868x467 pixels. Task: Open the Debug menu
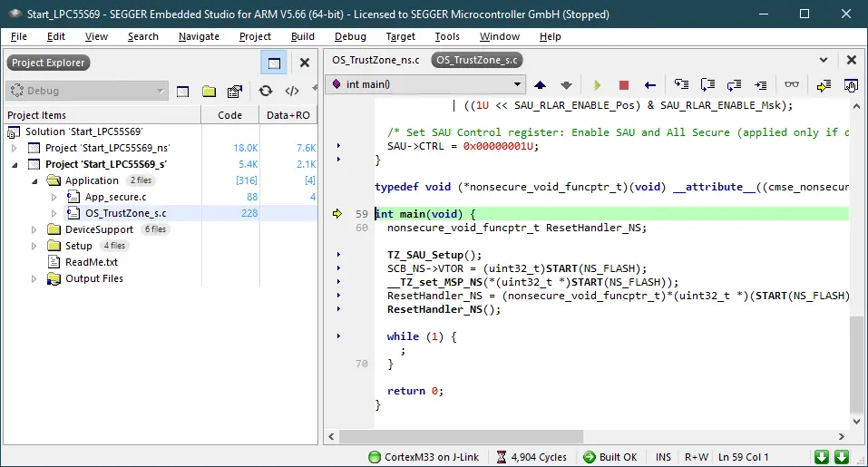point(350,36)
